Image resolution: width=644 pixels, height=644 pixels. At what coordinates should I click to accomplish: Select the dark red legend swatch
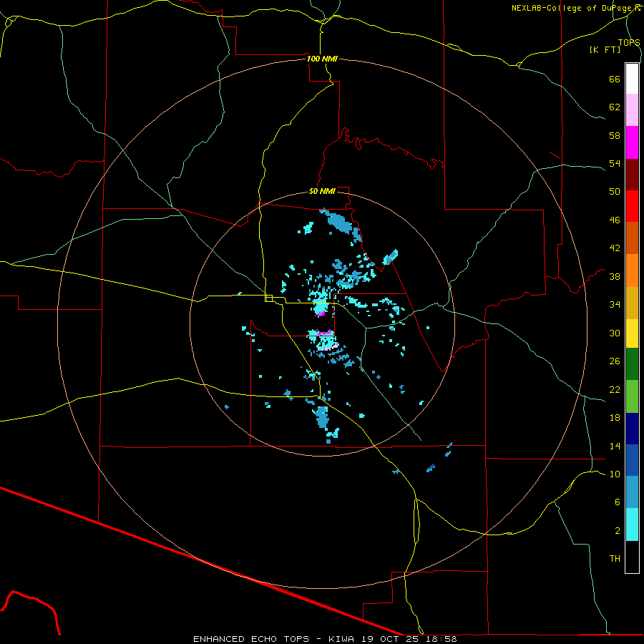[x=632, y=174]
